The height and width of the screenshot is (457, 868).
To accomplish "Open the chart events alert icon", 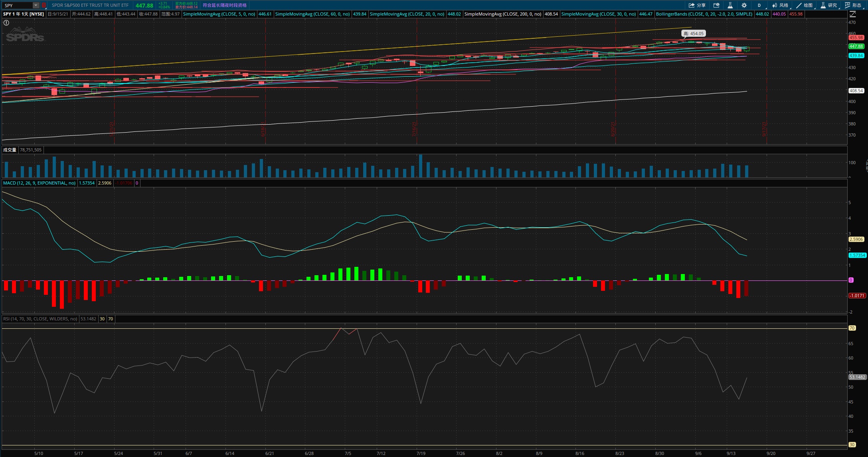I will pyautogui.click(x=716, y=5).
